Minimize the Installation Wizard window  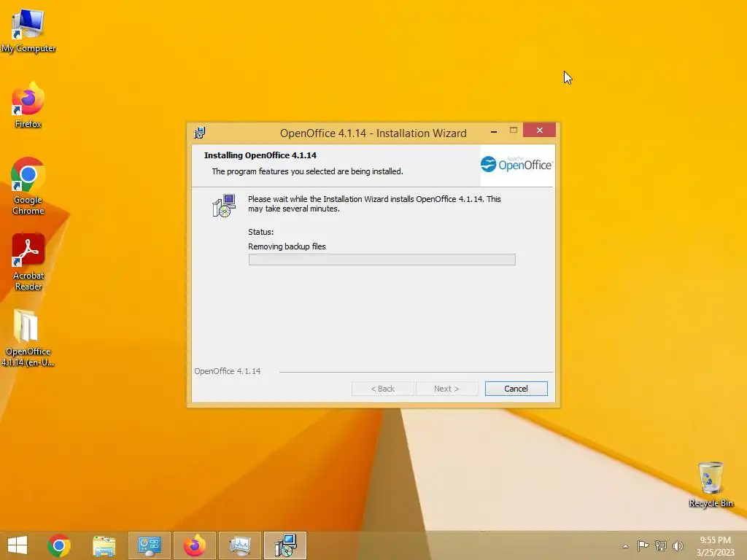click(494, 131)
